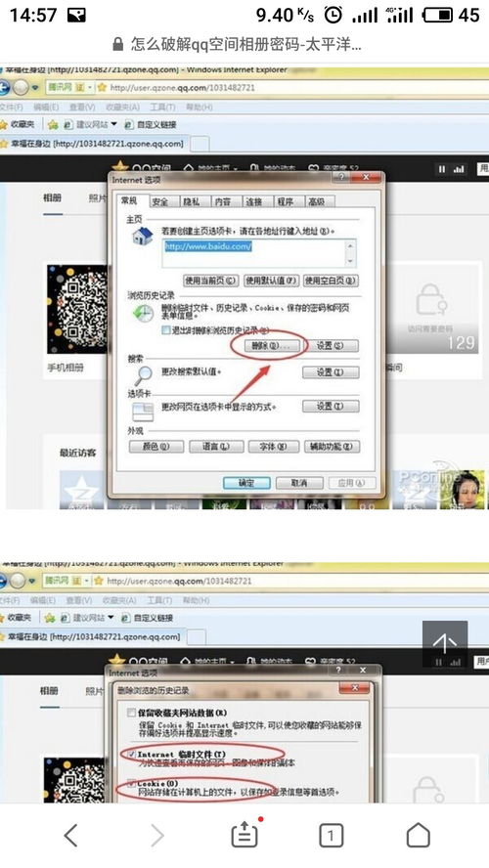Select the 程序 tab in Internet 选项
This screenshot has width=489, height=868.
pos(286,202)
